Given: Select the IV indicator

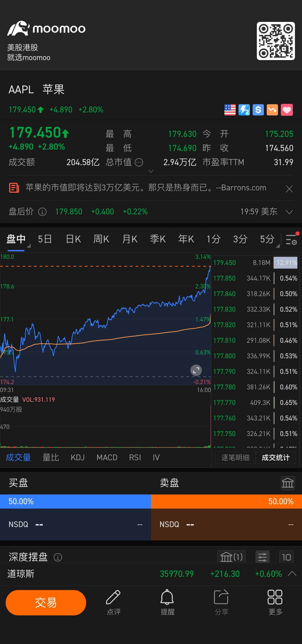Looking at the screenshot, I should point(156,457).
